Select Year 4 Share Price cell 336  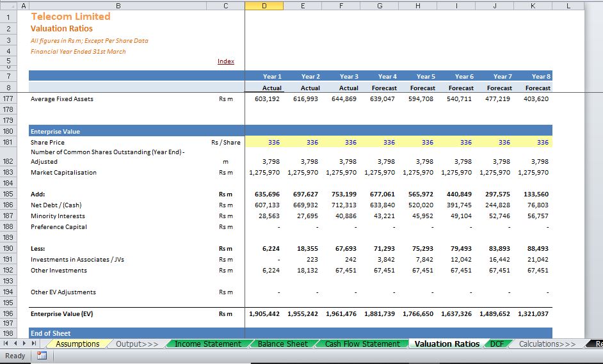(380, 142)
